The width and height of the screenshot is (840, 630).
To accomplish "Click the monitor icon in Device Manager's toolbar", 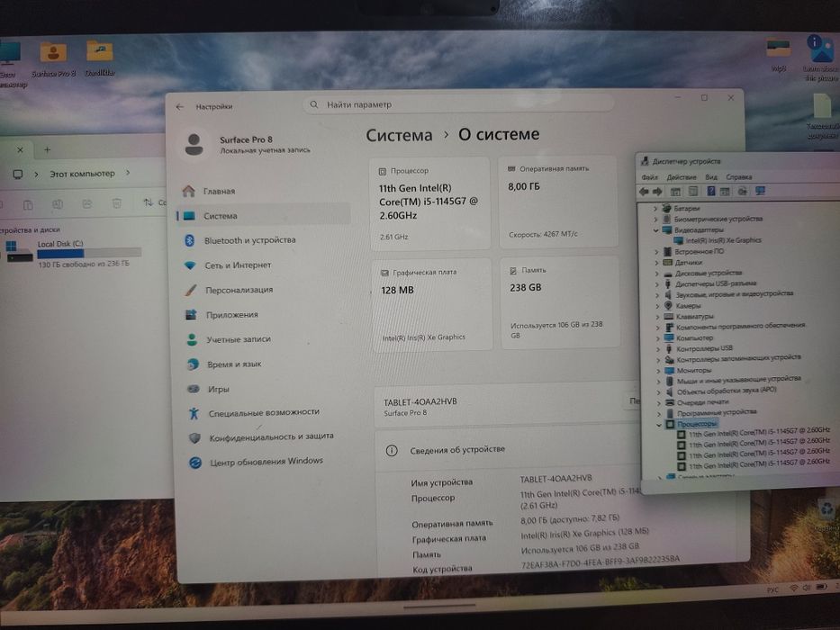I will (x=760, y=191).
